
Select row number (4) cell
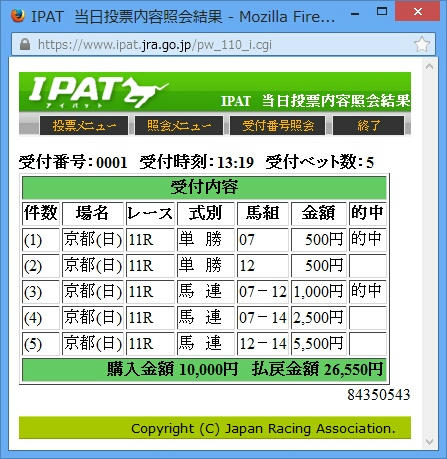pyautogui.click(x=41, y=318)
